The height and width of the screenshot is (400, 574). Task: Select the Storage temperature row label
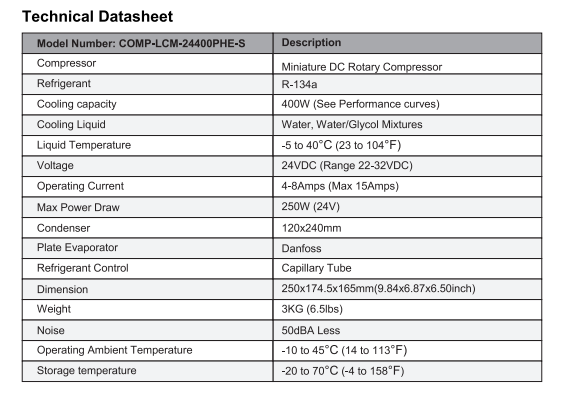pos(86,370)
